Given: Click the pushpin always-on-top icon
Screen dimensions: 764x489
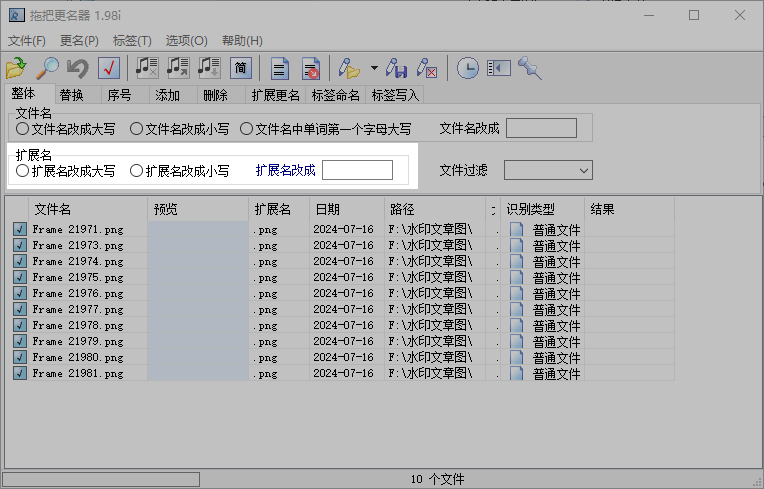Looking at the screenshot, I should (530, 68).
